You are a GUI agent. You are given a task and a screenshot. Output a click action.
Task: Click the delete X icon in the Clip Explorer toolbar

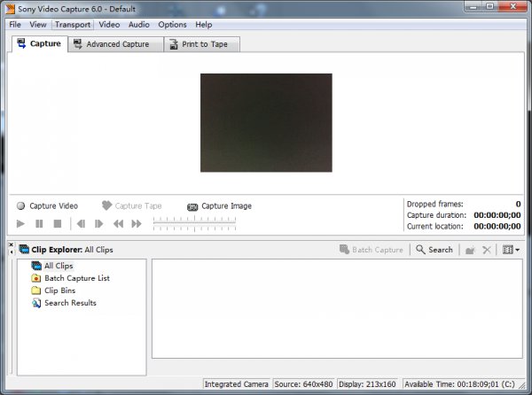487,250
